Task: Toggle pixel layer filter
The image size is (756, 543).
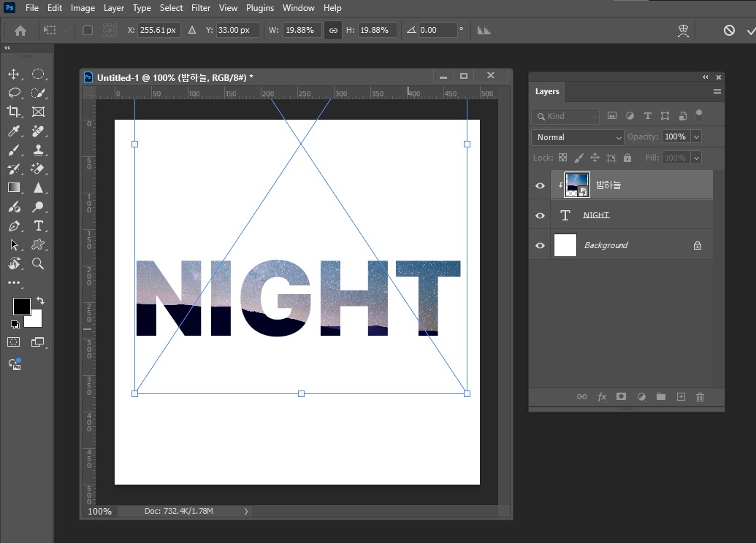Action: point(612,115)
